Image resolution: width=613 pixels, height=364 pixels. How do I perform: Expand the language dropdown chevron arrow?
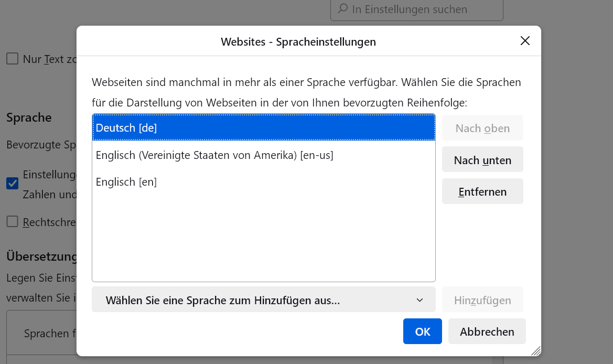(420, 300)
